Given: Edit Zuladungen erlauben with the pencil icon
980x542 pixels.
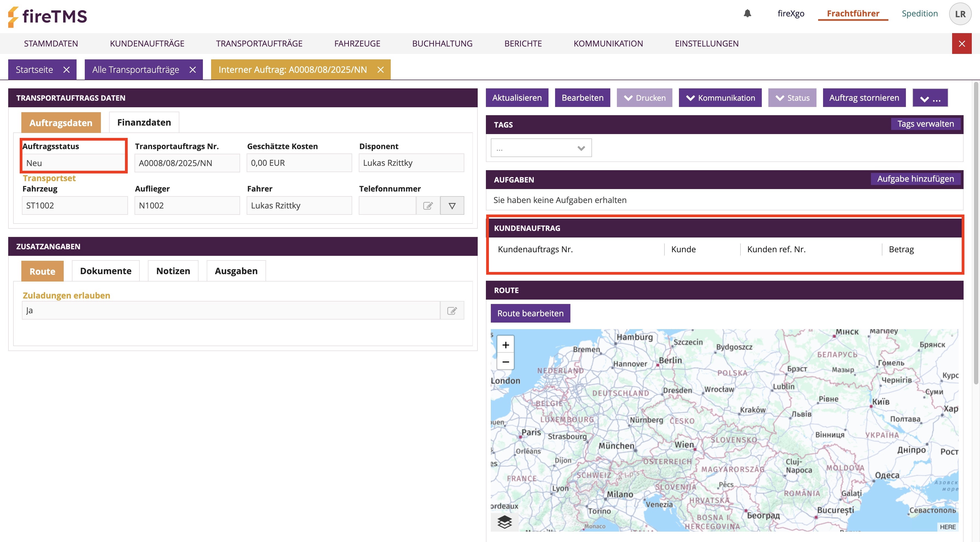Looking at the screenshot, I should 452,311.
